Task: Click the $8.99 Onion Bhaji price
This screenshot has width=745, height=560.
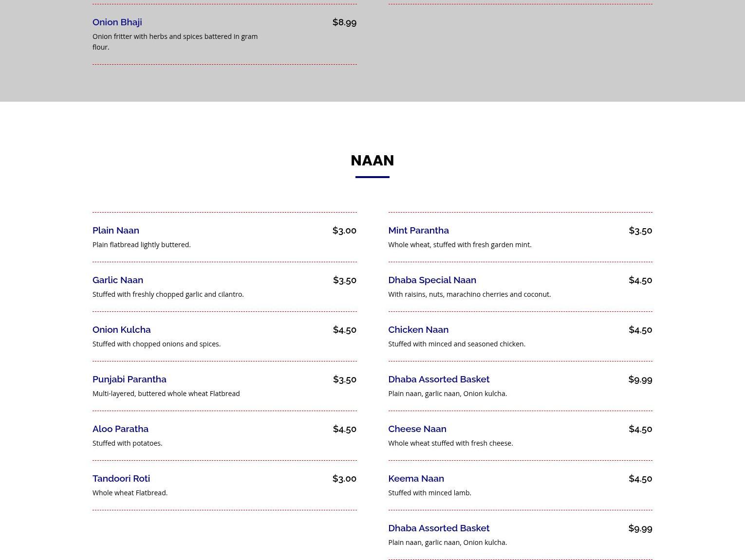Action: pyautogui.click(x=344, y=22)
